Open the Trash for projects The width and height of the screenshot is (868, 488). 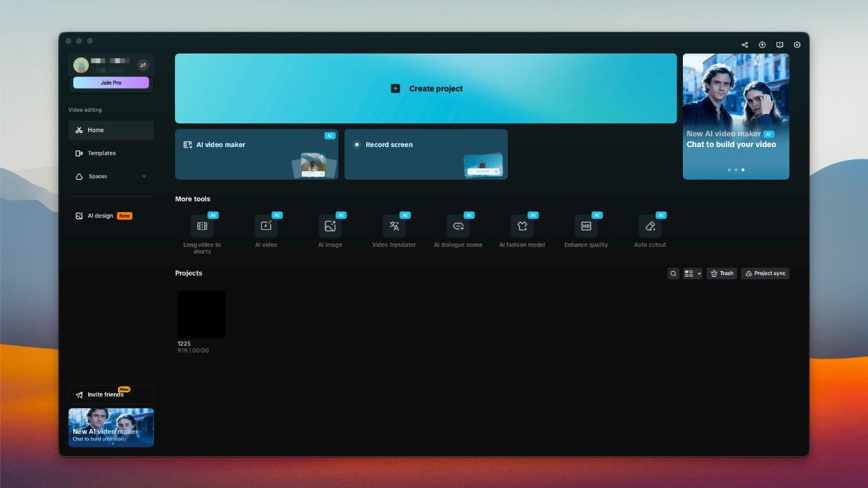tap(722, 273)
